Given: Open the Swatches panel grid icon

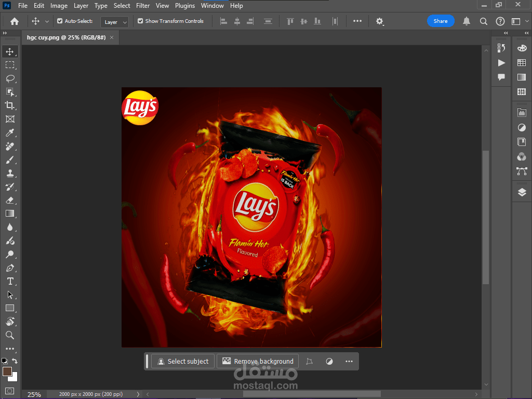Looking at the screenshot, I should 522,63.
